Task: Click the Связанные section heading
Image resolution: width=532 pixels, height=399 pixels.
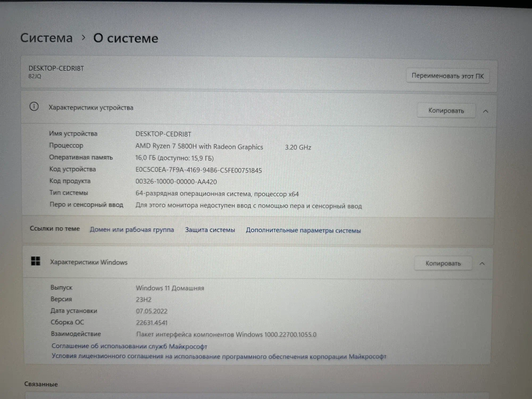Action: click(39, 384)
